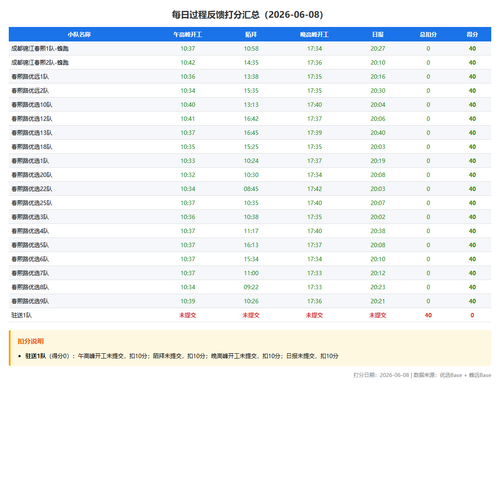Select team name 春熙路优选20队
This screenshot has width=500, height=482.
click(32, 175)
